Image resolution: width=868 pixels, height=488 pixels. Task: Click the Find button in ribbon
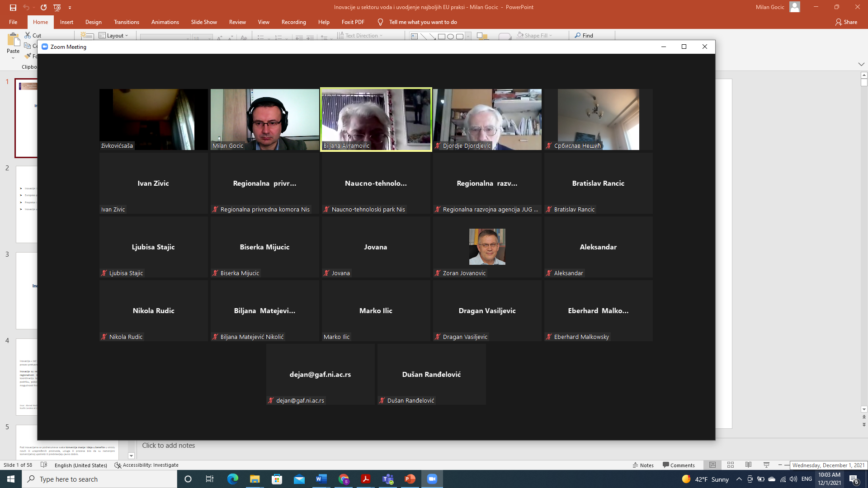click(x=584, y=36)
